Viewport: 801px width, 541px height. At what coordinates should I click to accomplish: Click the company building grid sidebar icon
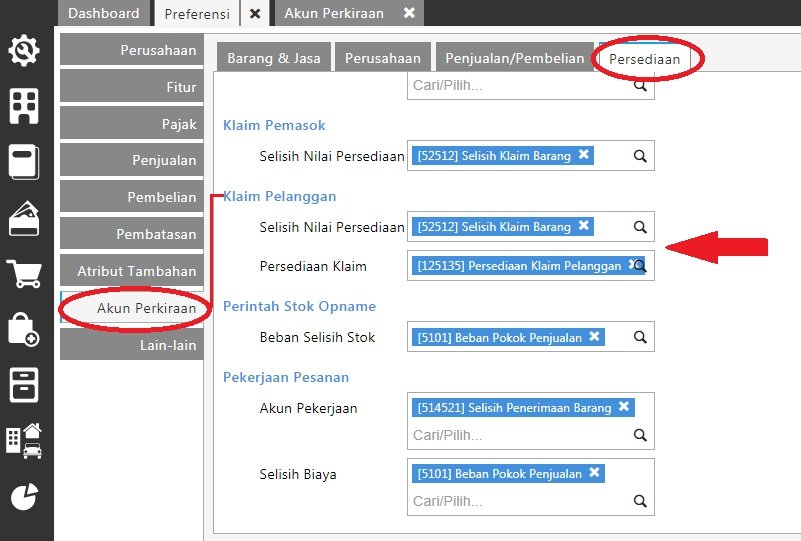click(x=24, y=106)
